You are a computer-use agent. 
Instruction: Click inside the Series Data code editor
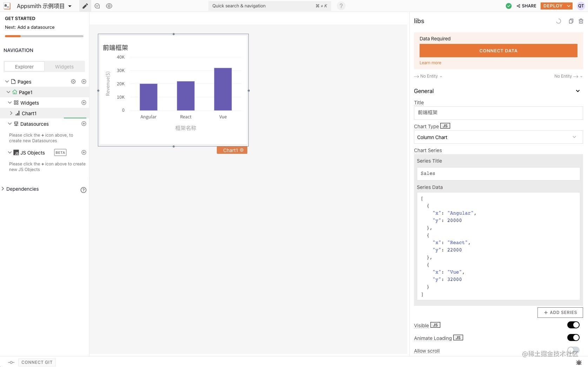[498, 246]
